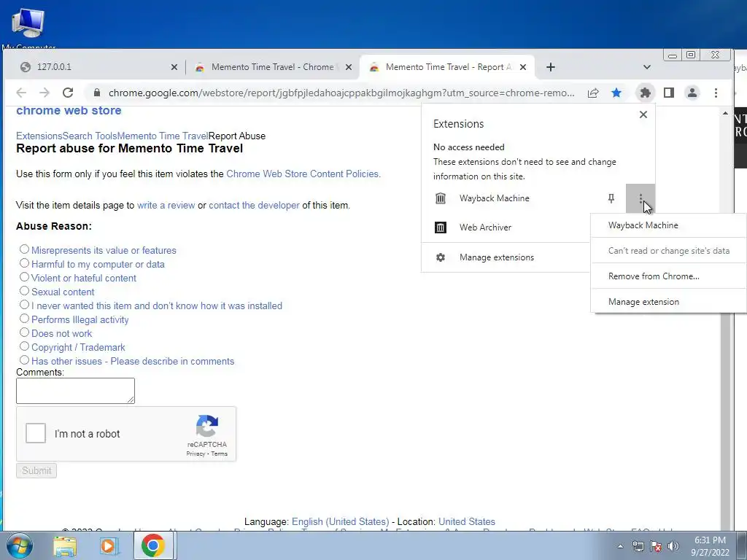This screenshot has height=560, width=747.
Task: Select Misrepresents its value or features radio
Action: click(24, 249)
